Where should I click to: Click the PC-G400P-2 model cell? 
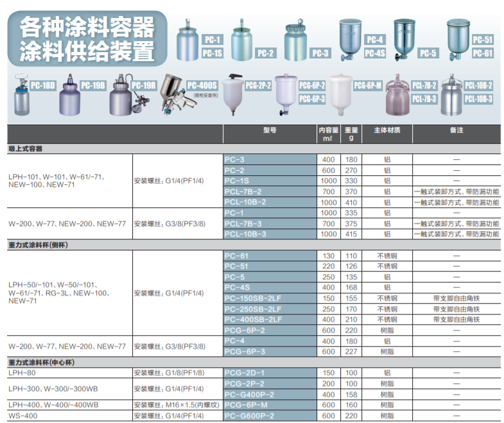pyautogui.click(x=270, y=395)
